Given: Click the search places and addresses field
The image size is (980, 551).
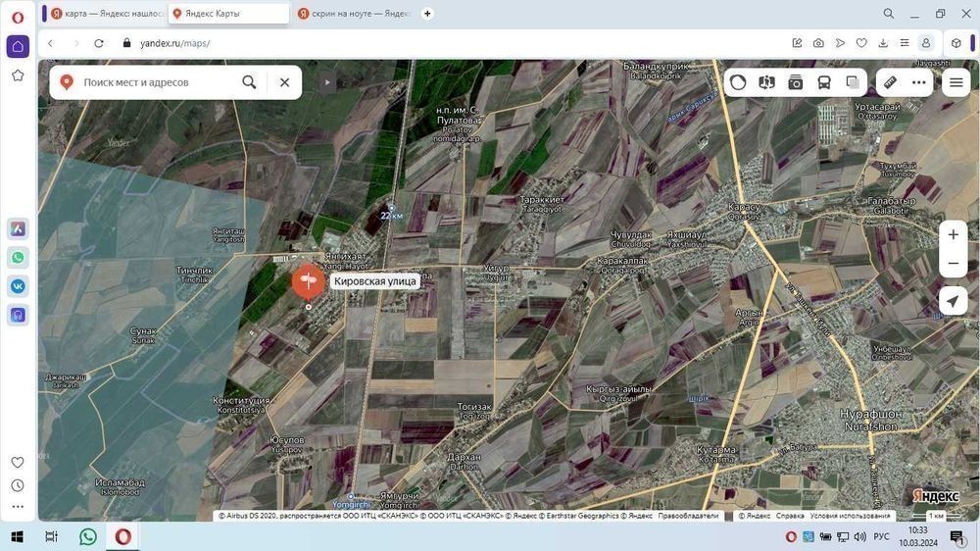Looking at the screenshot, I should 157,82.
